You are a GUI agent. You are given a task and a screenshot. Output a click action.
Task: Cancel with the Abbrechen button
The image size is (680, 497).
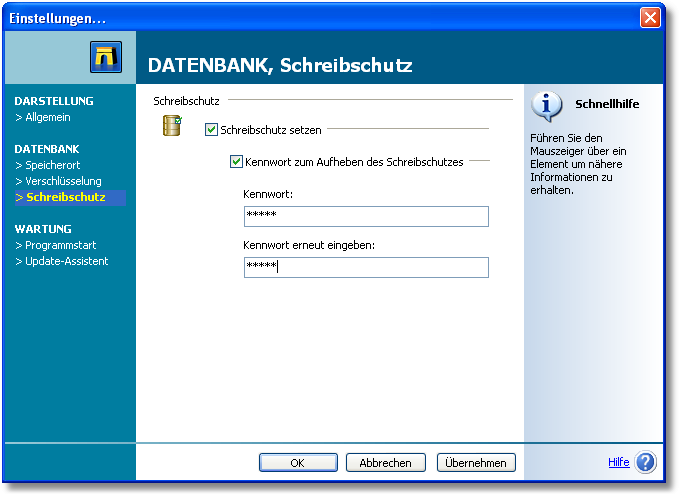pos(386,463)
